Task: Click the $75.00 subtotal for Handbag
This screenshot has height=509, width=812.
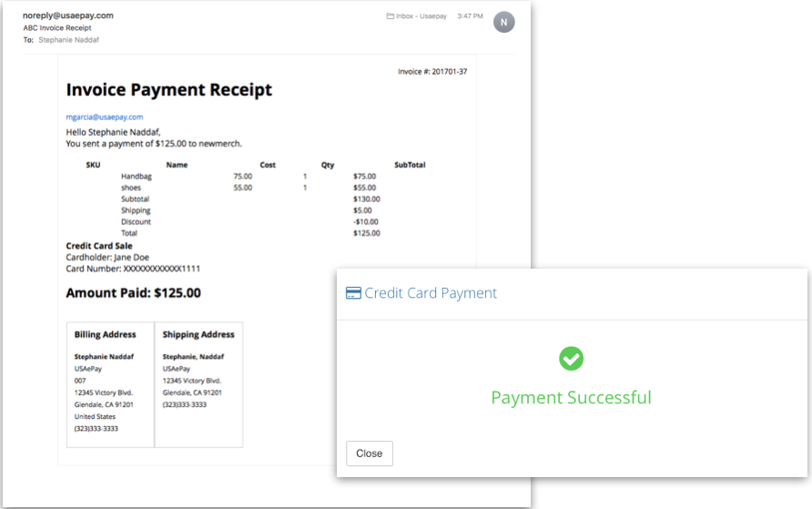Action: coord(364,176)
